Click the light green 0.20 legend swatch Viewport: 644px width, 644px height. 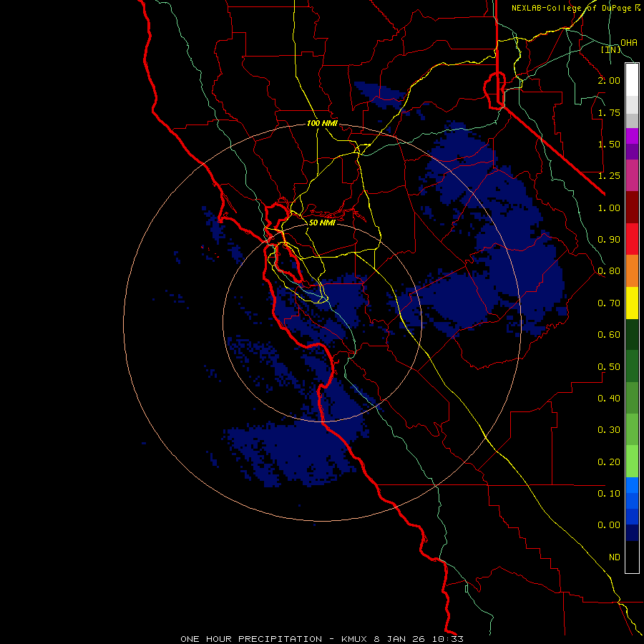tap(632, 462)
